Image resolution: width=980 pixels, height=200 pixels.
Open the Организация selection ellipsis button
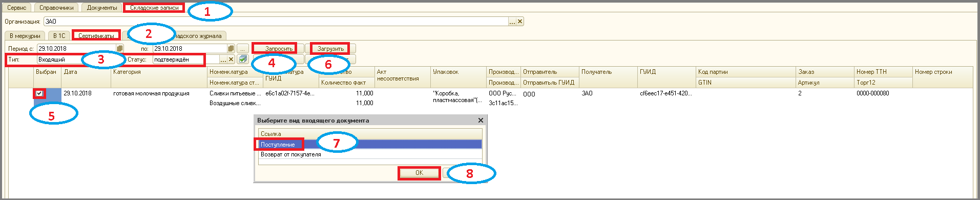pos(512,22)
